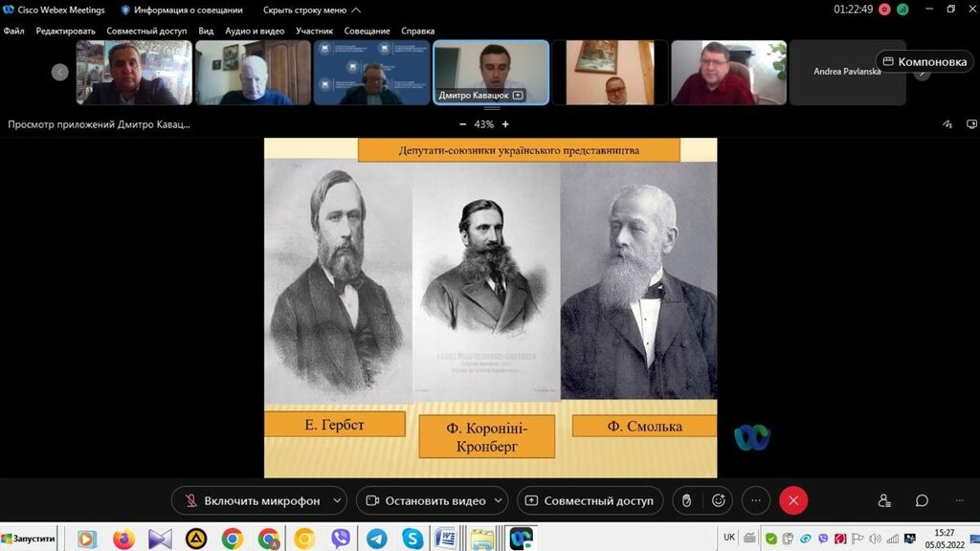Expand video options dropdown arrow
Image resolution: width=980 pixels, height=551 pixels.
tap(499, 500)
